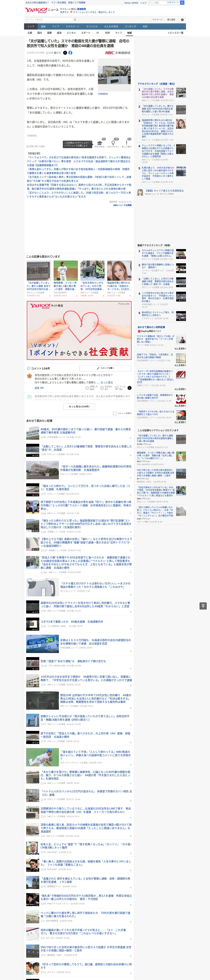Click the うーん 83 reaction icon

(x=117, y=388)
